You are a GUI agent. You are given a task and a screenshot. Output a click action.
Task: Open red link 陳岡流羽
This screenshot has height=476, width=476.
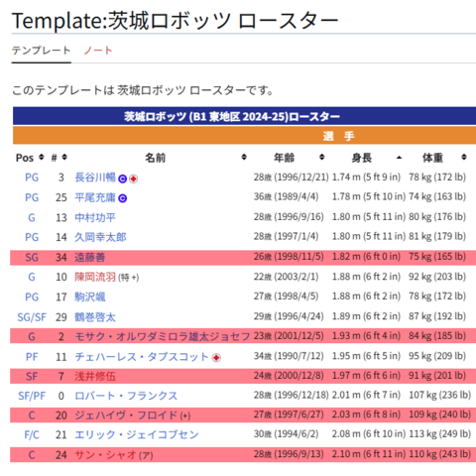[95, 277]
